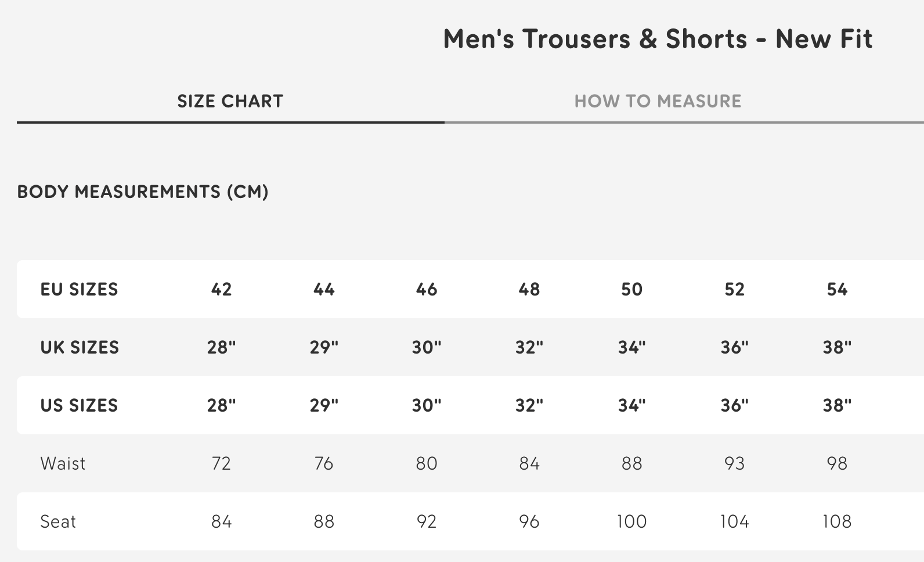Click the BODY MEASUREMENTS (CM) heading
This screenshot has width=924, height=562.
[141, 192]
